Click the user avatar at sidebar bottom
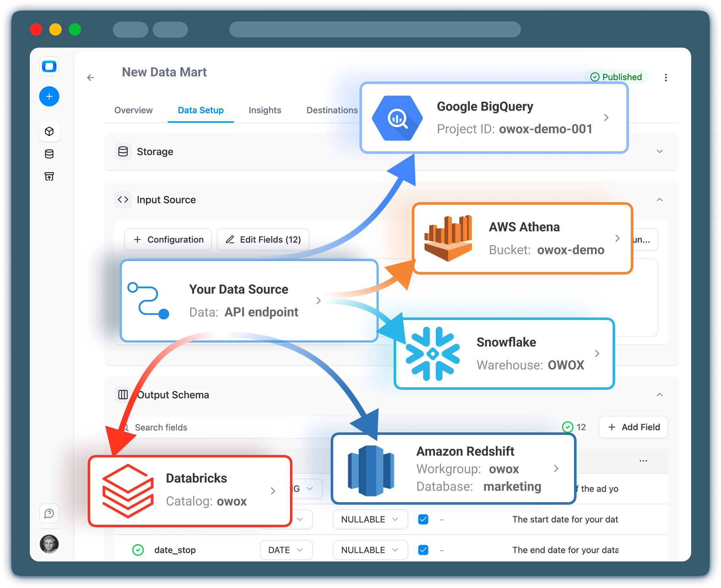 coord(49,544)
